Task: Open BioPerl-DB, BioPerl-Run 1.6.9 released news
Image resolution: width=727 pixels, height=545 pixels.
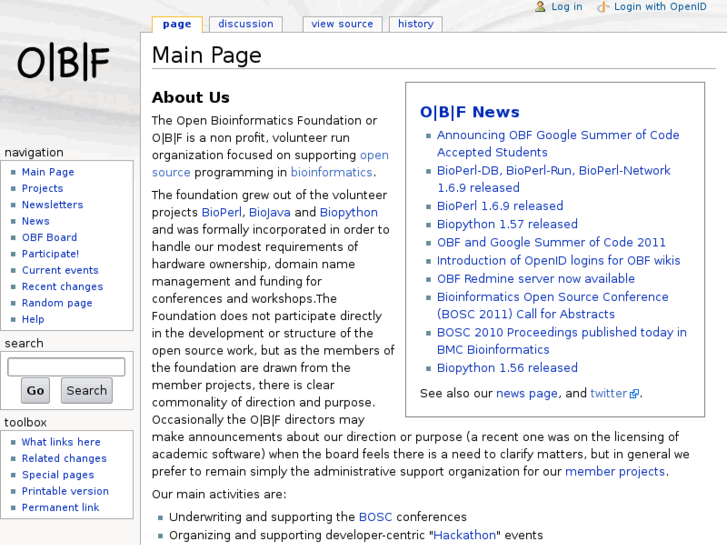Action: click(554, 180)
